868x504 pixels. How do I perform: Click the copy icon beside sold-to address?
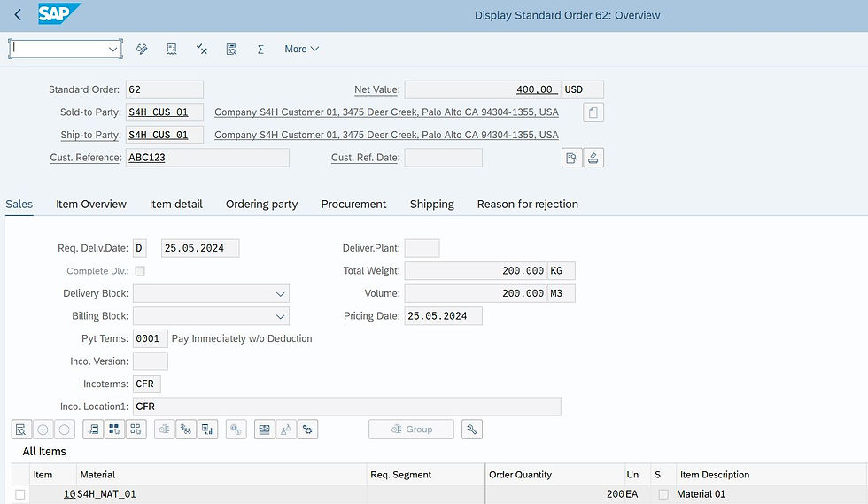[x=593, y=112]
